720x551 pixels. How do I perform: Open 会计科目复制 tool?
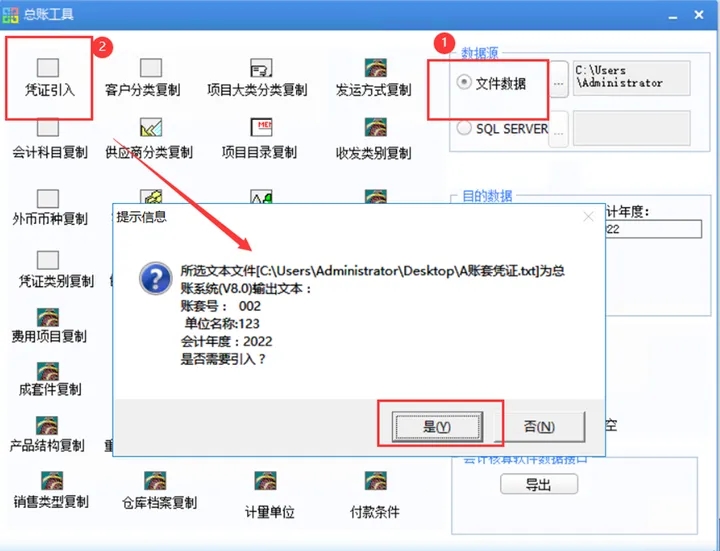(x=49, y=139)
